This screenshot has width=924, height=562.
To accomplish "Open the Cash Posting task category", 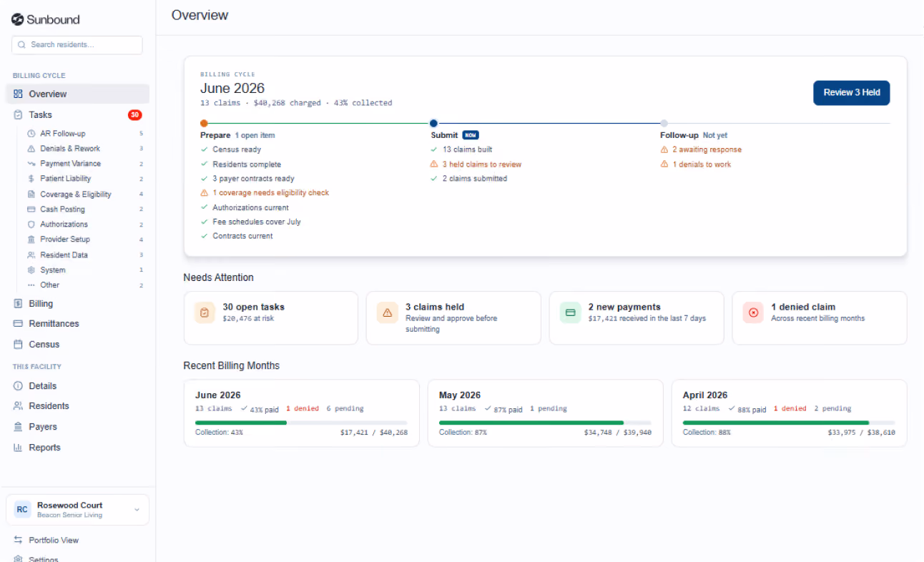I will tap(85, 209).
